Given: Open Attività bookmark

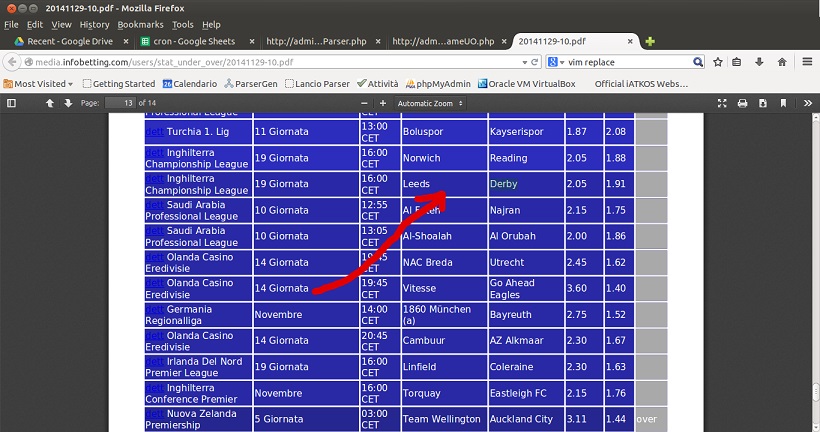Looking at the screenshot, I should [377, 84].
